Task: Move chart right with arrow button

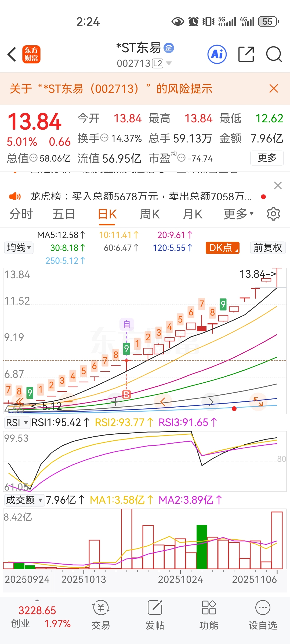Action: point(211,402)
